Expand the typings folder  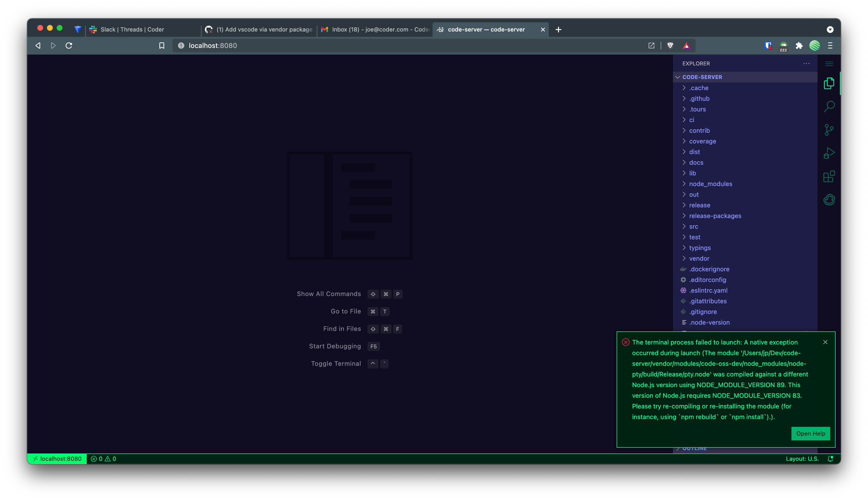(745, 248)
